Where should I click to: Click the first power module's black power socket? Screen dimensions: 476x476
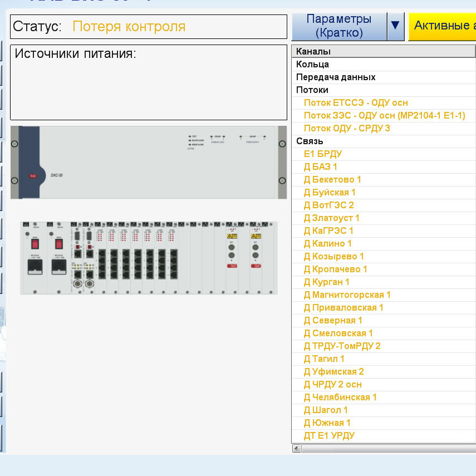pyautogui.click(x=35, y=267)
